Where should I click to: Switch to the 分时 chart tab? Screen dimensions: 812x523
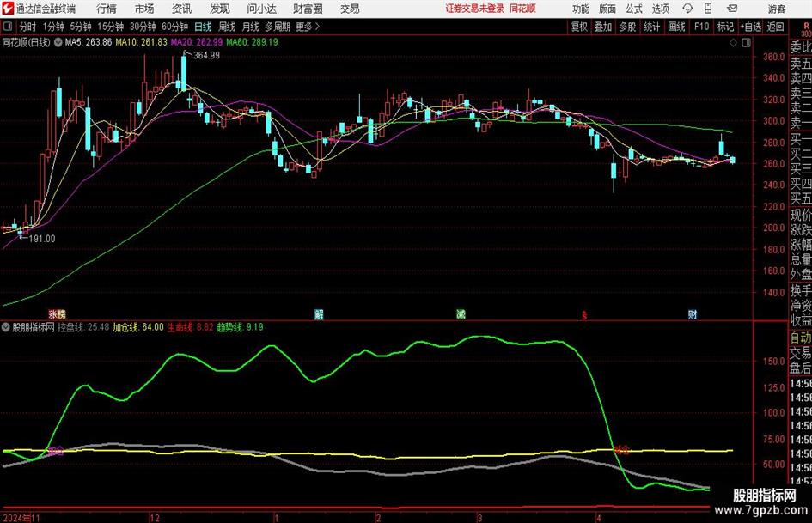pyautogui.click(x=28, y=27)
